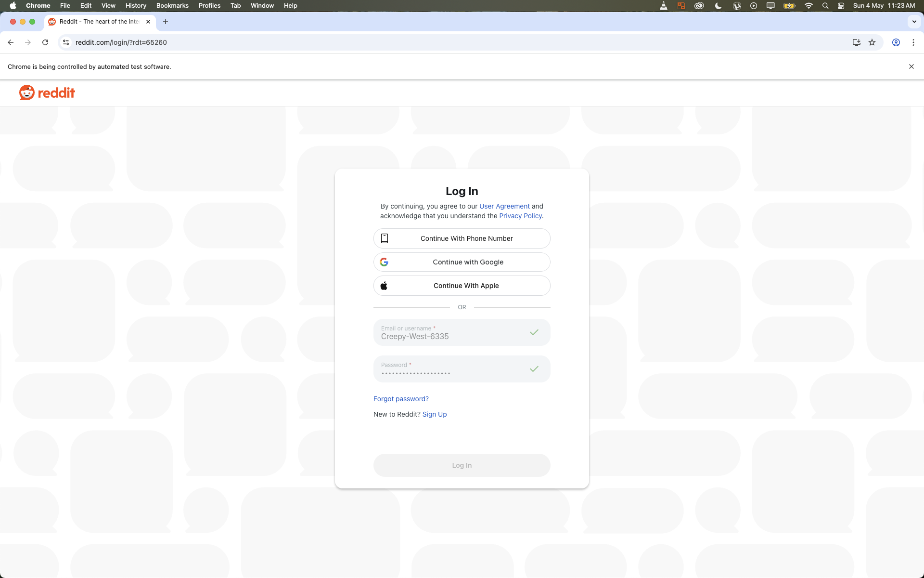
Task: Open the User Agreement link
Action: point(504,206)
